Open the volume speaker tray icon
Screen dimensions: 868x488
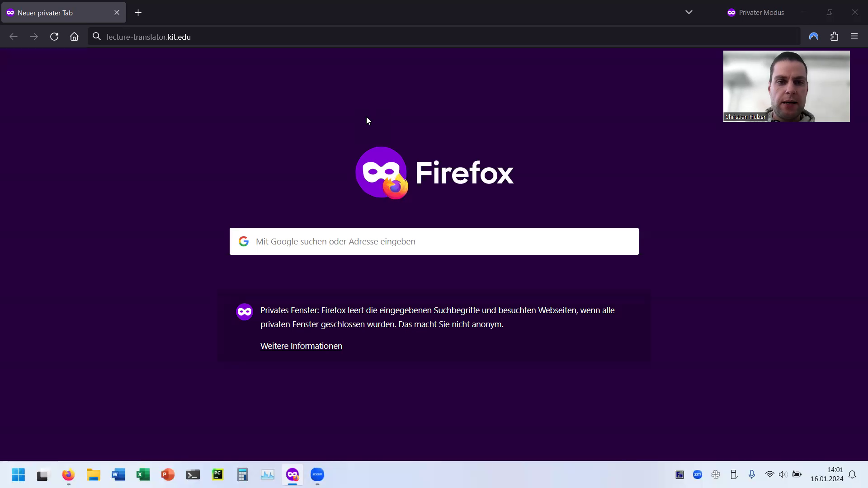tap(783, 474)
